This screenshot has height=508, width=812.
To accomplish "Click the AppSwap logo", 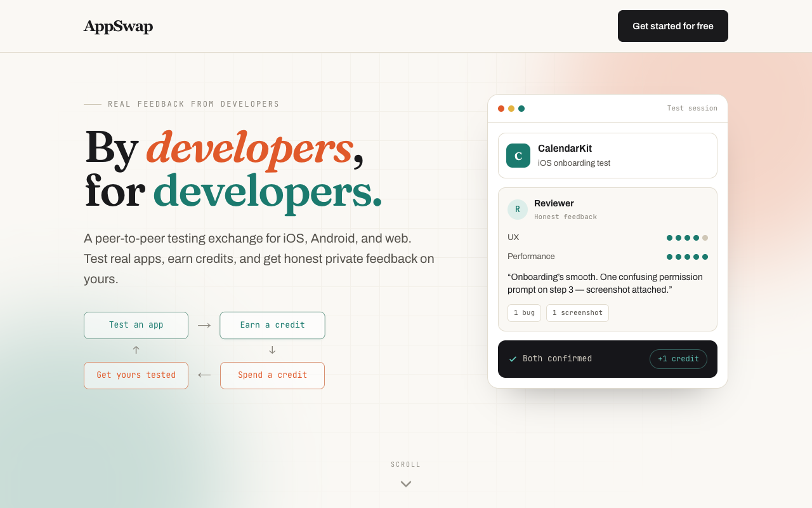I will pyautogui.click(x=118, y=26).
